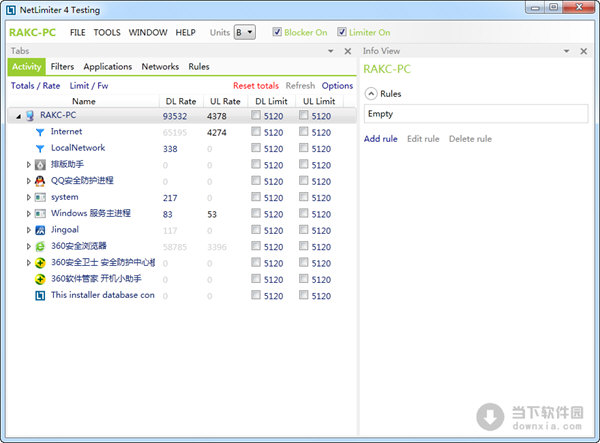
Task: Click the Limit / Fw link
Action: (89, 86)
